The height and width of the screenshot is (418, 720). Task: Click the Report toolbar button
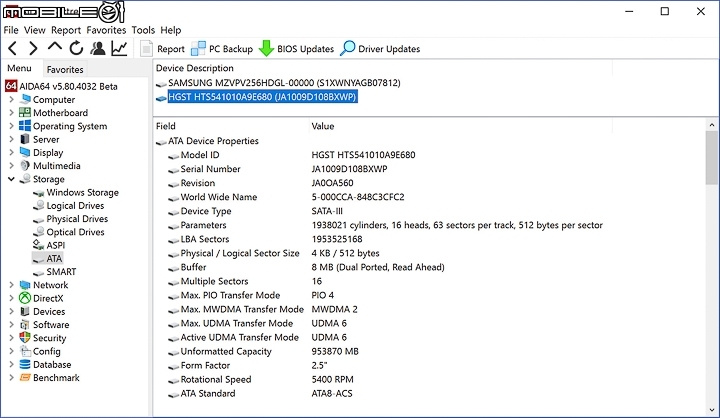pos(162,49)
